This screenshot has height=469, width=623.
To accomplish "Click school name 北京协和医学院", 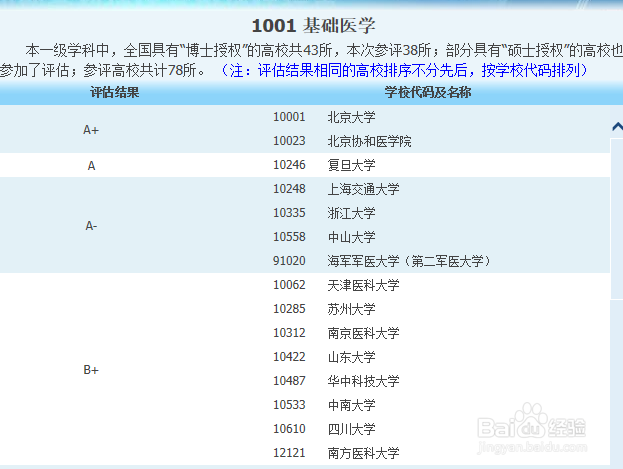I will tap(370, 141).
